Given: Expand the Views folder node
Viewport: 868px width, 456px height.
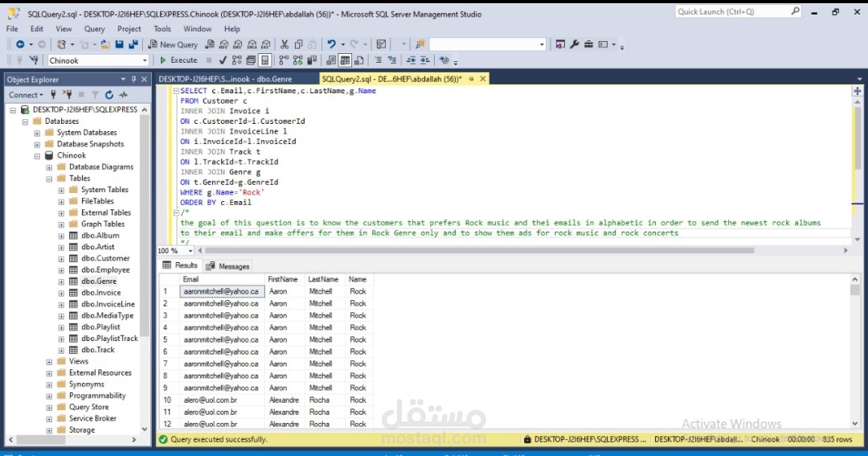Looking at the screenshot, I should [x=49, y=362].
